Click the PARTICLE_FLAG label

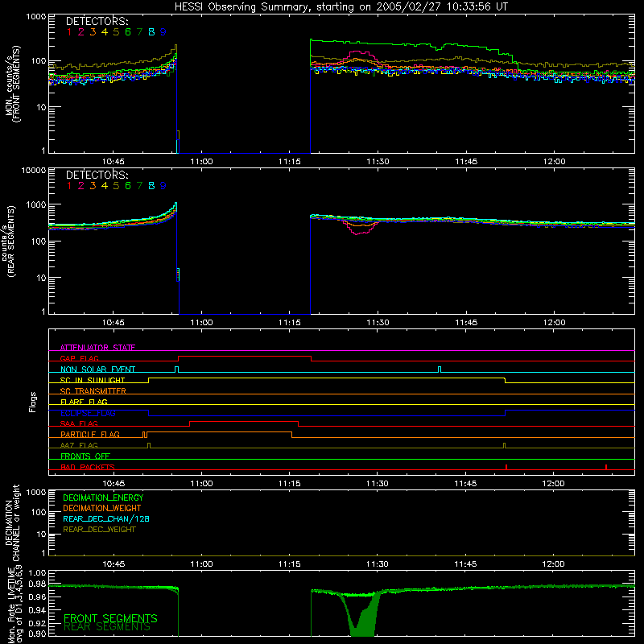(x=90, y=434)
